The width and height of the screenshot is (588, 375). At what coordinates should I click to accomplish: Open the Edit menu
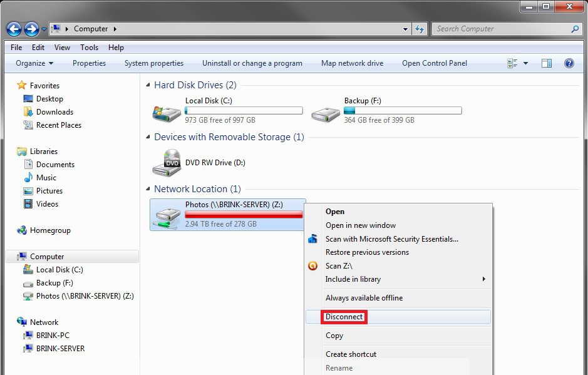38,48
